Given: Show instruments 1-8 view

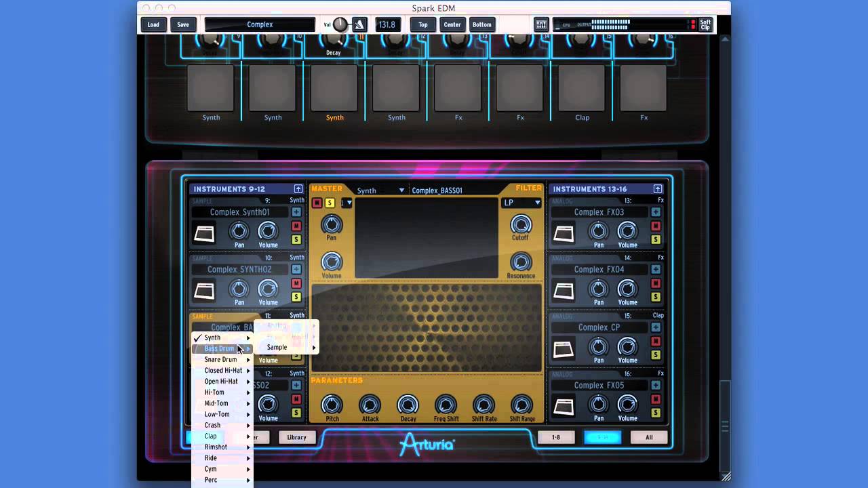Looking at the screenshot, I should click(556, 437).
